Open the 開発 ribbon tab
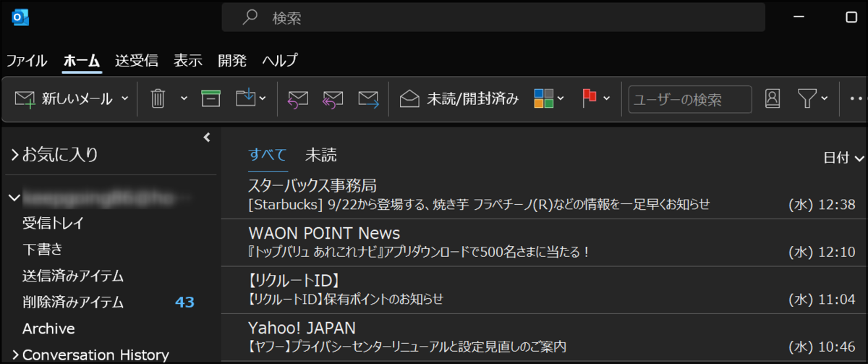This screenshot has height=364, width=868. coord(232,60)
